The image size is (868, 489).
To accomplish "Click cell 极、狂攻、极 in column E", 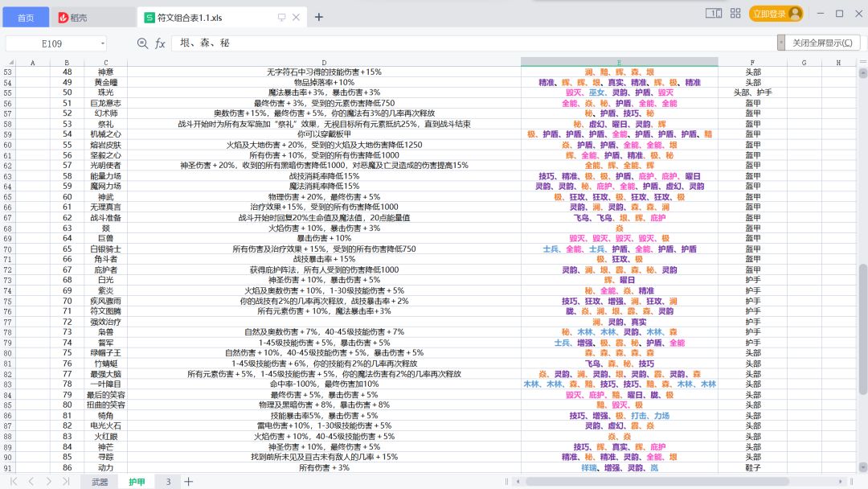I will pyautogui.click(x=619, y=259).
